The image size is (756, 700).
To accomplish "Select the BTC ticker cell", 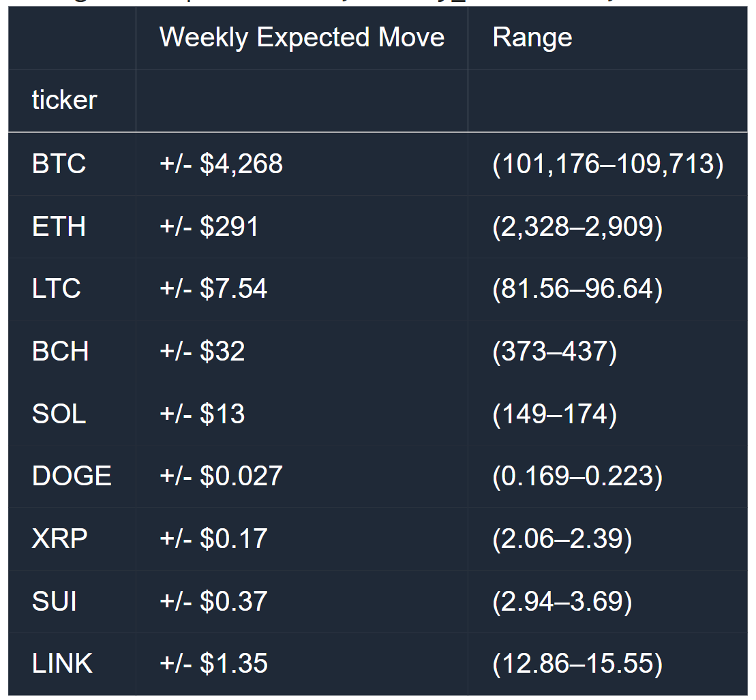I will coord(59,164).
